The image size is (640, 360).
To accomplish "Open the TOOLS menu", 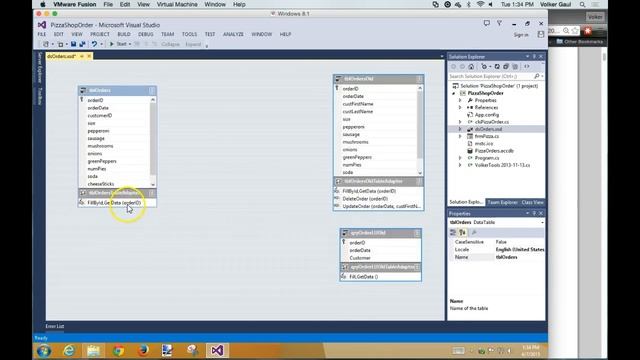I will tap(189, 34).
